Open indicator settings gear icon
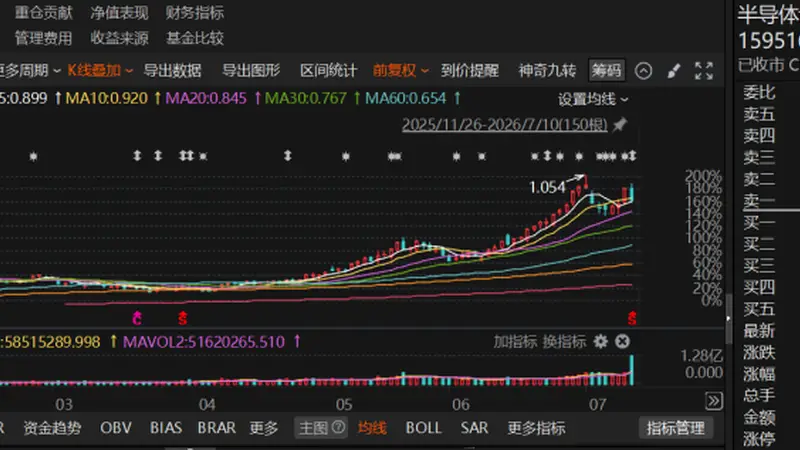This screenshot has height=450, width=800. click(601, 341)
